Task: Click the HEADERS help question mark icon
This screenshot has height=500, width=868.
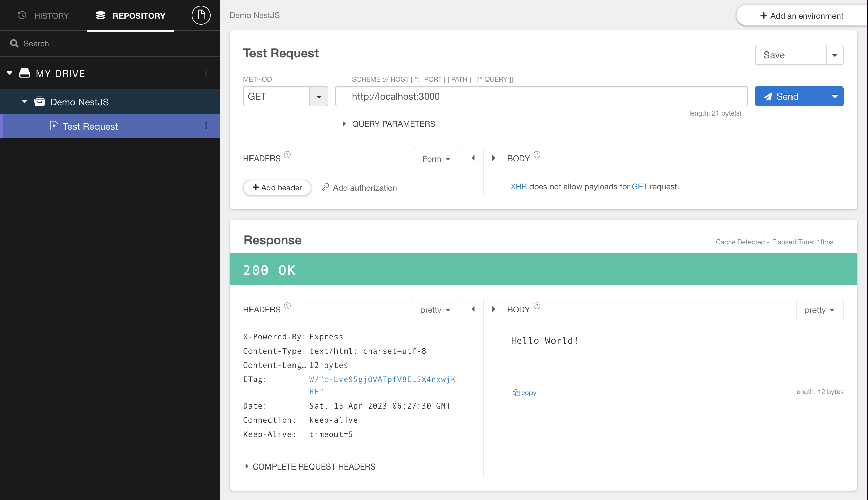Action: tap(287, 155)
